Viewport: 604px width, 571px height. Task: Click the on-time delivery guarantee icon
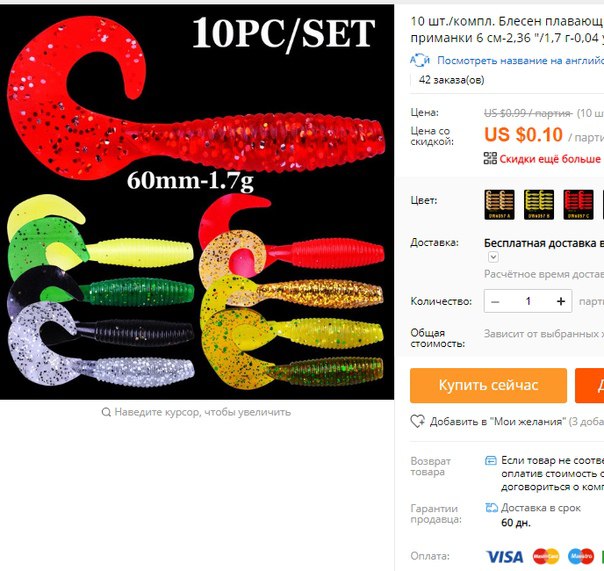point(491,508)
